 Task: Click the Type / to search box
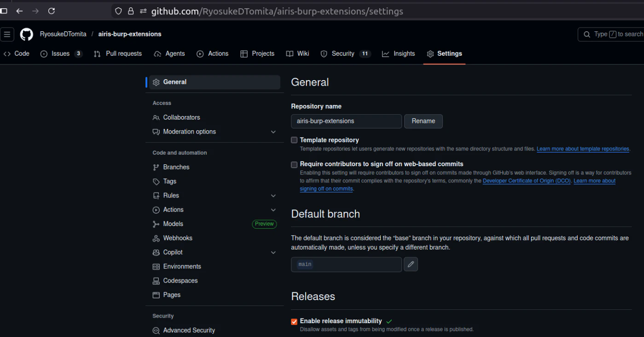611,34
